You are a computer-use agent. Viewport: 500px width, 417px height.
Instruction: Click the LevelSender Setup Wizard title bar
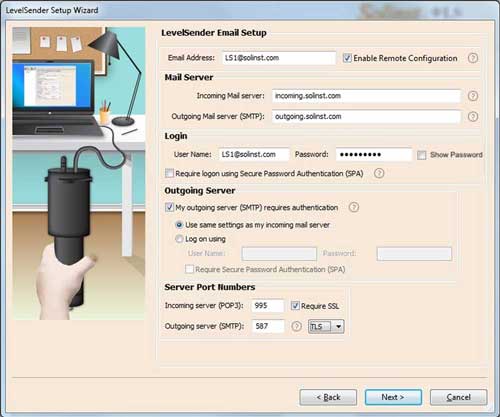point(250,10)
